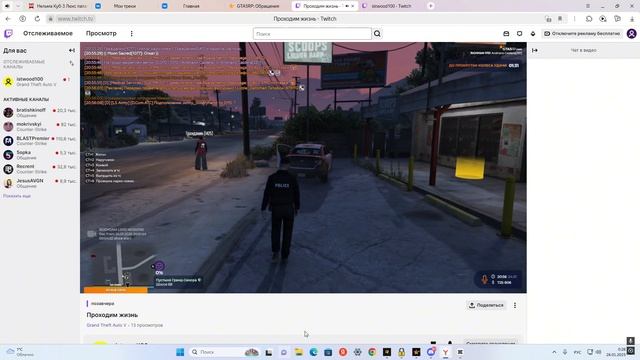Click the ad-free subscription button
Screen dimensions: 640x360
tap(582, 33)
